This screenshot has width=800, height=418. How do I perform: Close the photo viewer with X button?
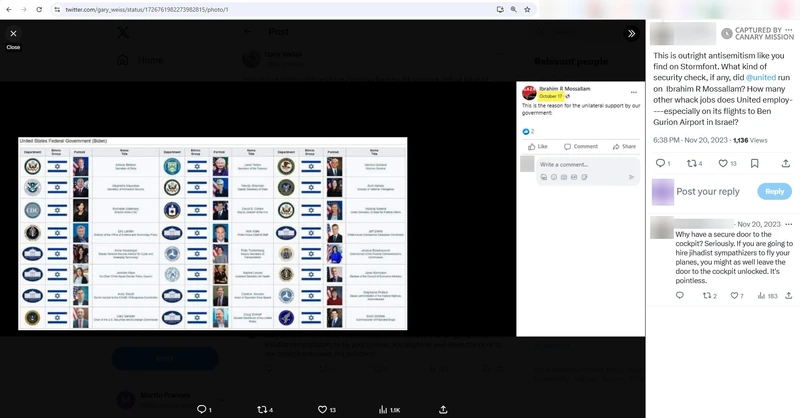tap(13, 34)
